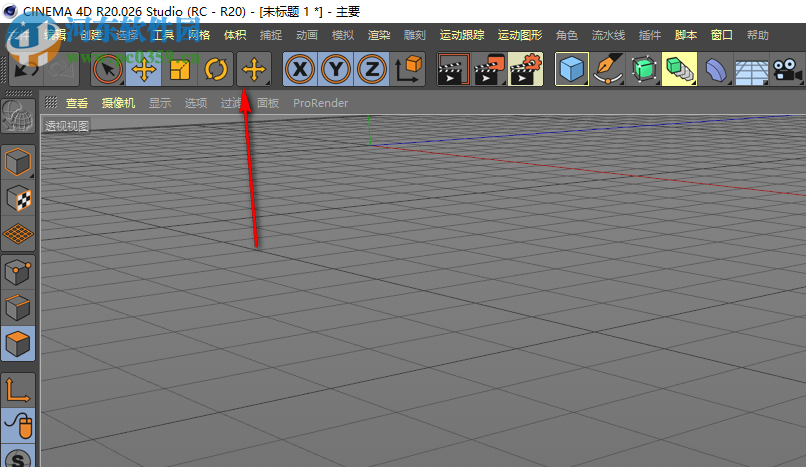Render to Picture Viewer
The image size is (806, 467).
click(489, 69)
